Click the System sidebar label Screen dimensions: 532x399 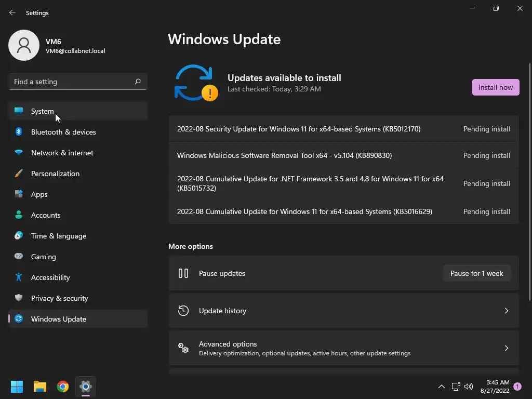click(43, 111)
